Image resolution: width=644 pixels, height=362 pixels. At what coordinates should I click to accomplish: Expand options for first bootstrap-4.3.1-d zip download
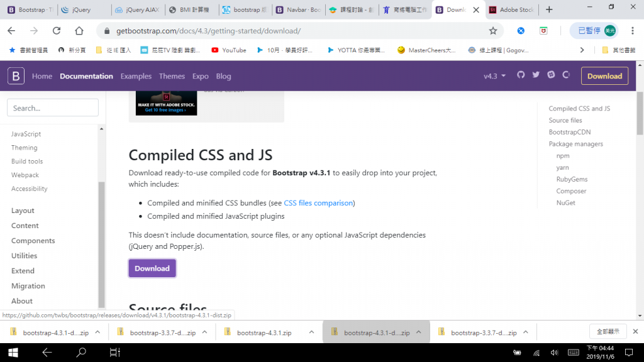pyautogui.click(x=97, y=332)
